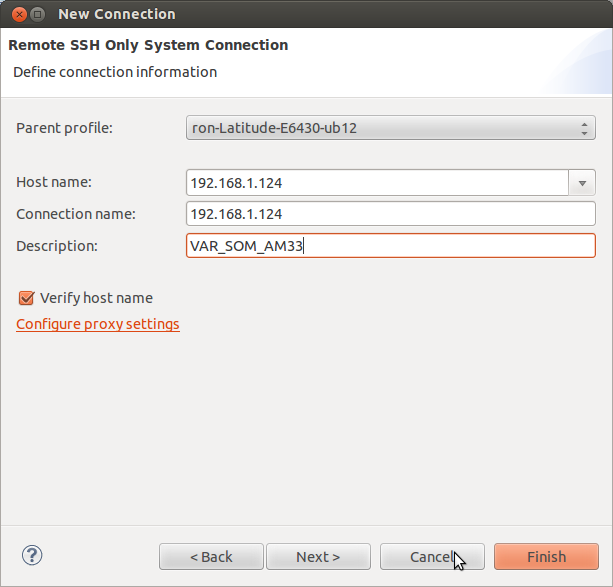613x587 pixels.
Task: Close the New Connection dialog window
Action: (15, 14)
